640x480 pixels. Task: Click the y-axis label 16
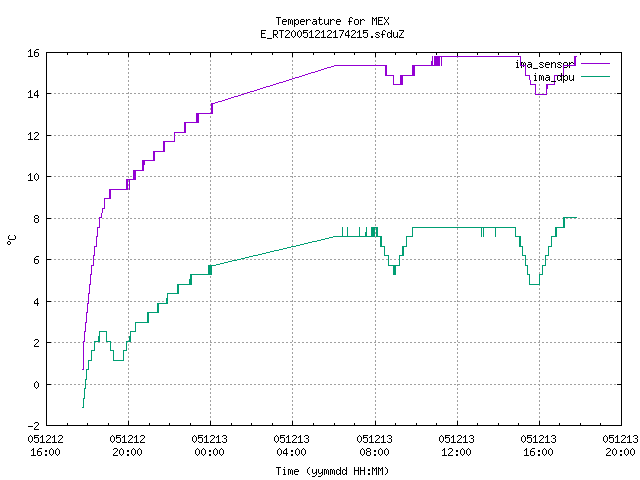point(33,53)
